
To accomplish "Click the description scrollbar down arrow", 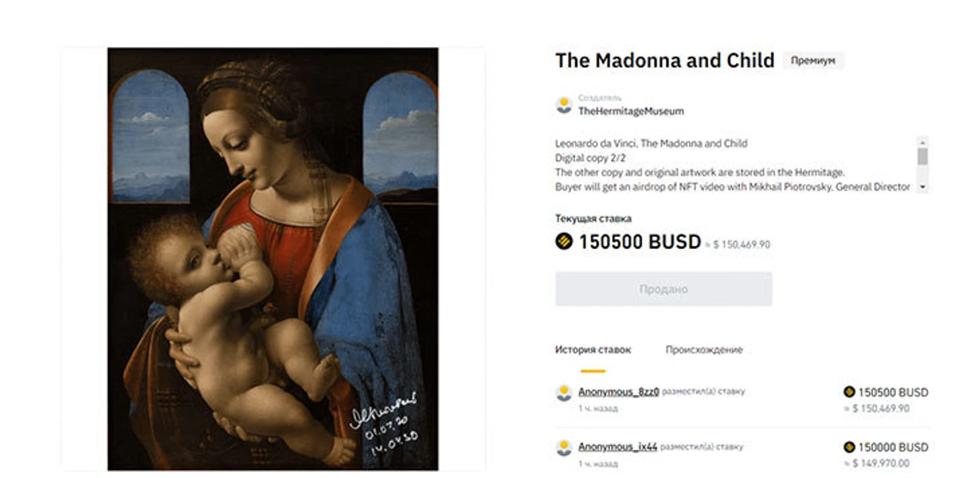I will [922, 187].
